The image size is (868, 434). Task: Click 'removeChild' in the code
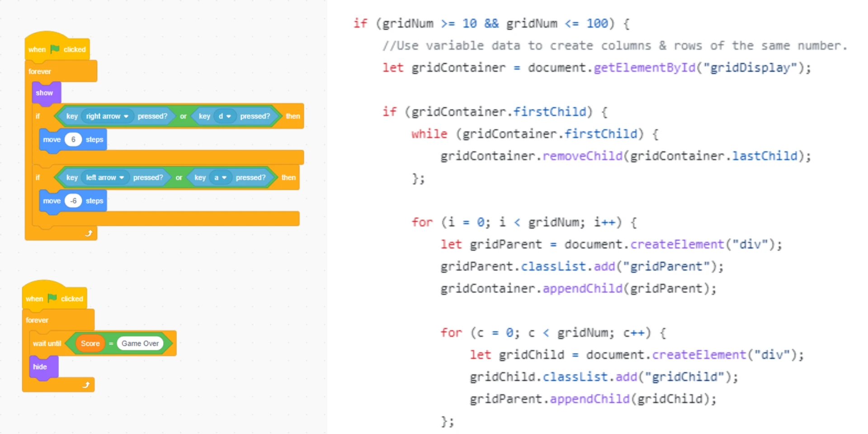(x=582, y=156)
